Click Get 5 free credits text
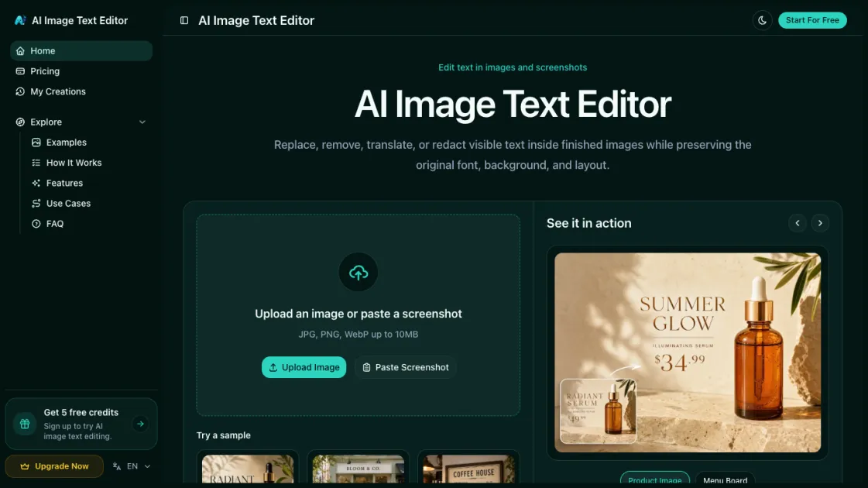868x488 pixels. tap(81, 413)
